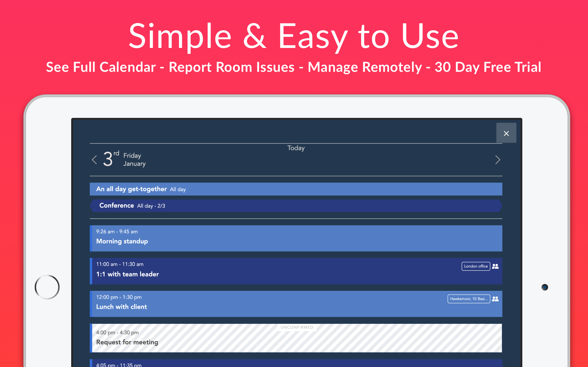Select the Hawksmoor location tag
This screenshot has height=367, width=588.
point(469,299)
